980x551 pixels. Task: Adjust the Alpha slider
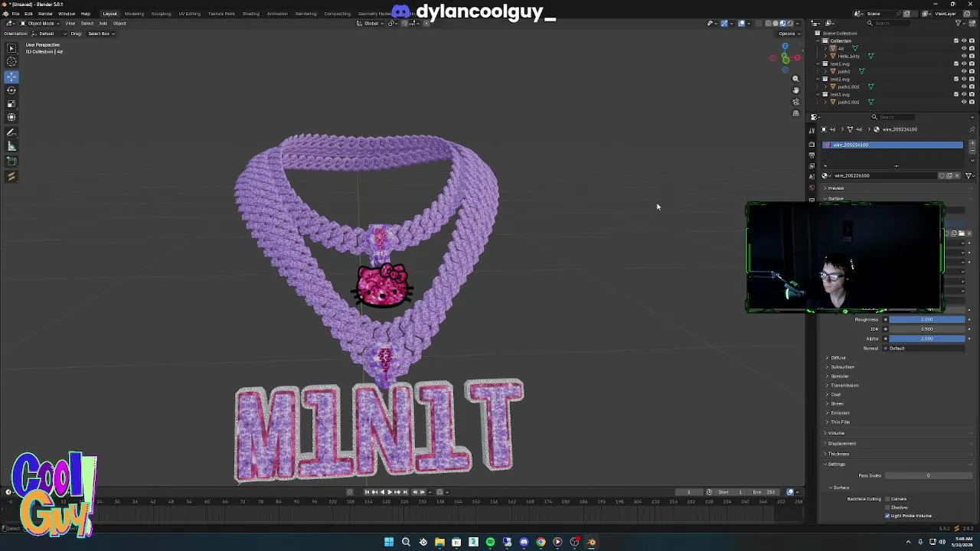926,338
